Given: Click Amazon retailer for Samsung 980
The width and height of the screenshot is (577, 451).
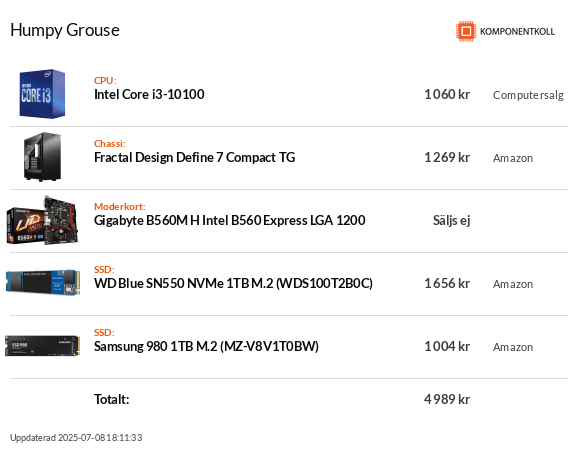Looking at the screenshot, I should pos(513,347).
